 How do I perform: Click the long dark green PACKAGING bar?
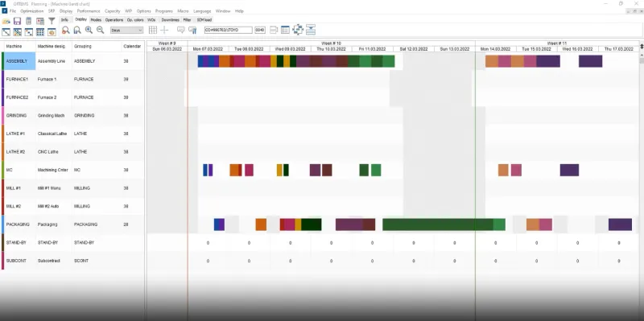(x=438, y=224)
